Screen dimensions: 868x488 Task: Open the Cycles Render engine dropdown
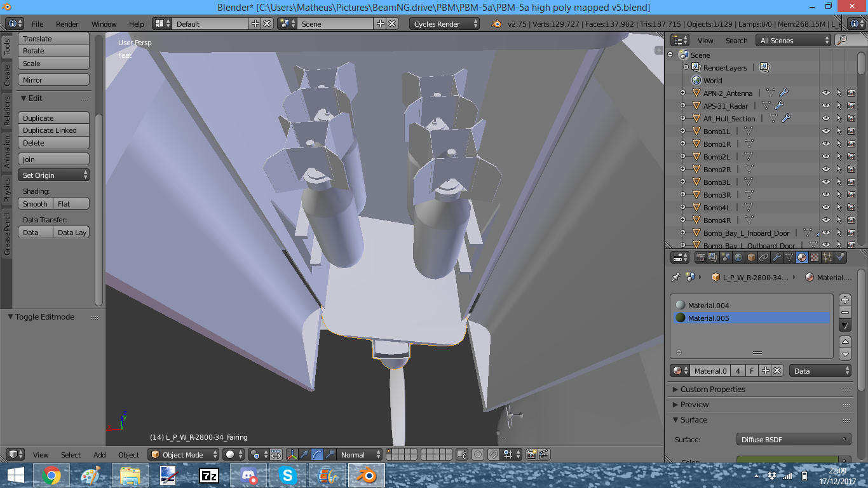pos(445,24)
